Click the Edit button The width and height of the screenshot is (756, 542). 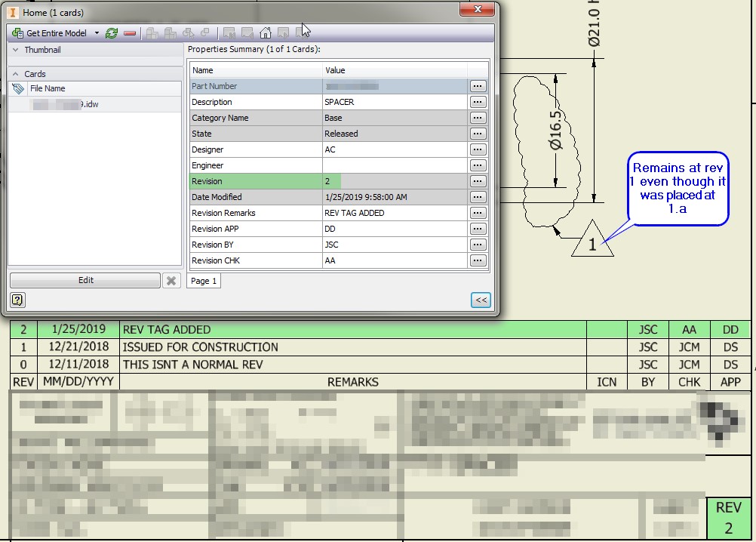pyautogui.click(x=85, y=280)
